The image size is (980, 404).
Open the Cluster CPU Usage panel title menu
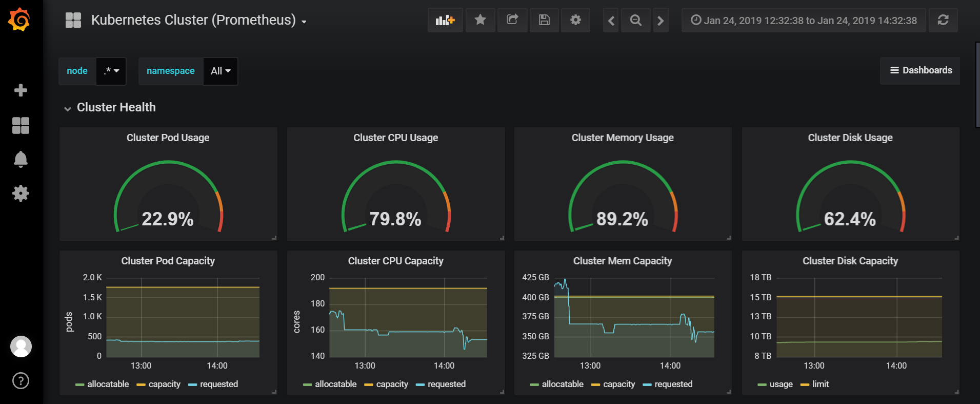[395, 138]
